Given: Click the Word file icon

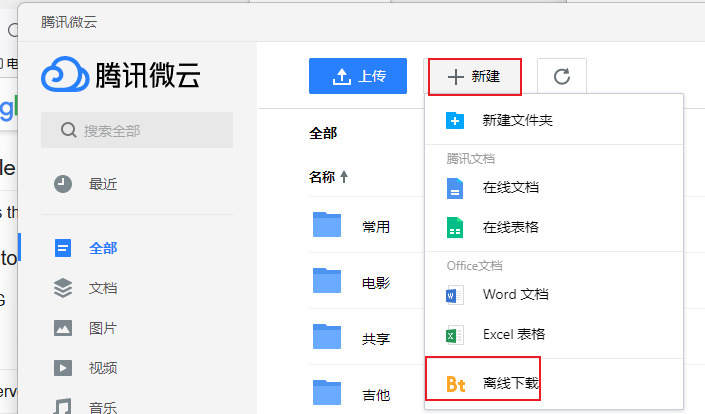Looking at the screenshot, I should point(455,295).
